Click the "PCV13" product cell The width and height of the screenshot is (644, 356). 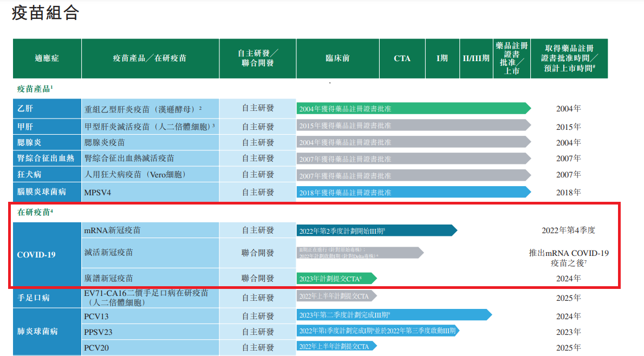[x=151, y=316]
